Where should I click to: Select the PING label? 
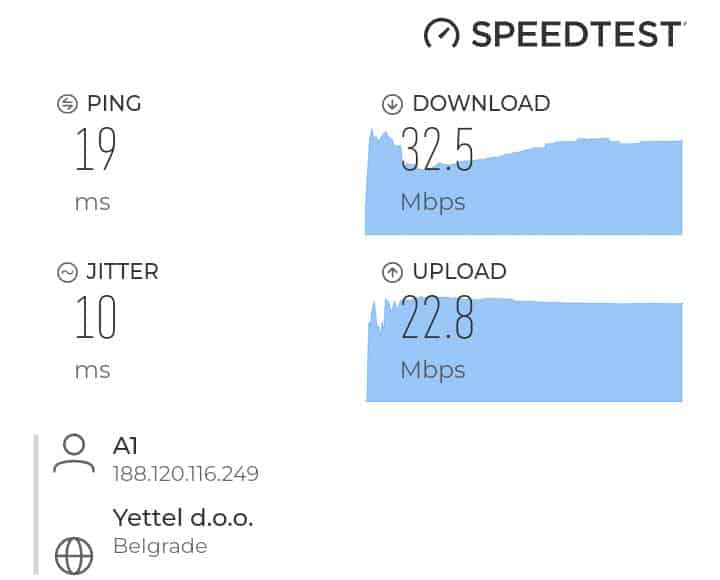pyautogui.click(x=114, y=103)
